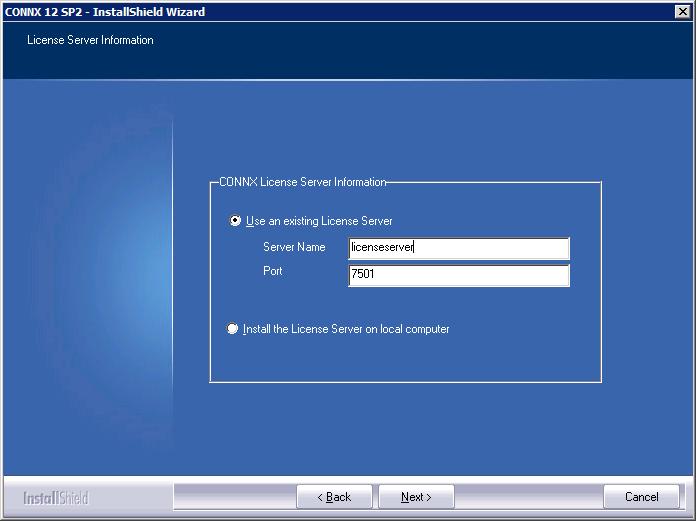Click the Server Name input field
Viewport: 696px width, 521px height.
click(x=459, y=248)
